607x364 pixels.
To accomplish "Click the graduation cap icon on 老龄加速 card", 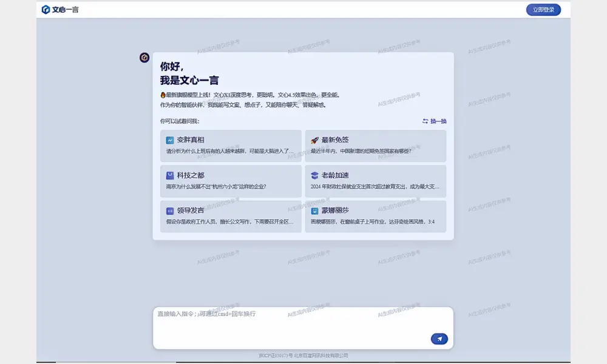I will click(314, 175).
